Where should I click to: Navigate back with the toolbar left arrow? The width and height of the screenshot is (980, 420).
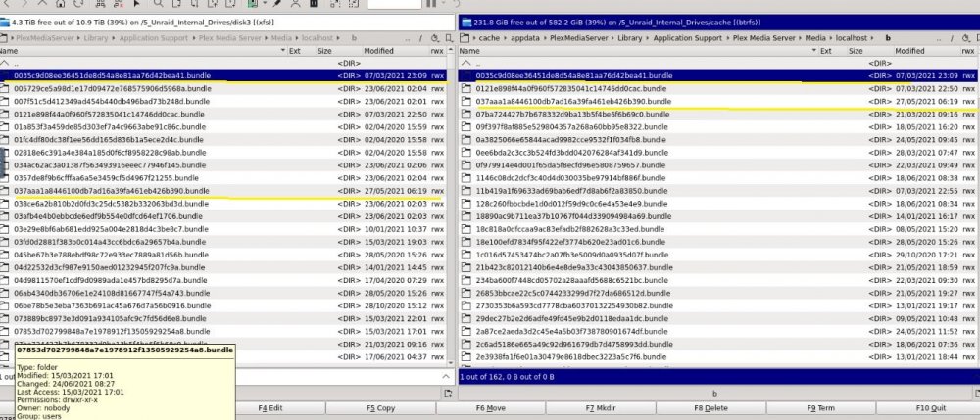pos(6,3)
